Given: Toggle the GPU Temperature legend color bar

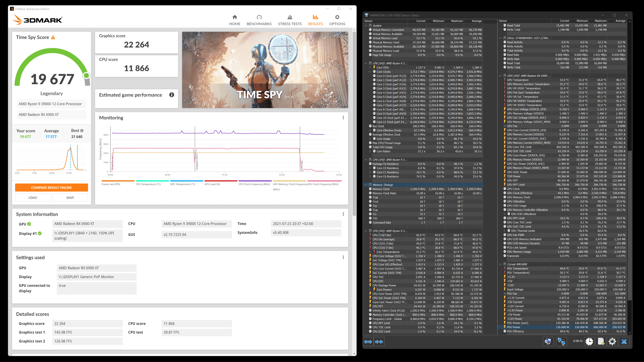Looking at the screenshot, I should click(x=186, y=181).
